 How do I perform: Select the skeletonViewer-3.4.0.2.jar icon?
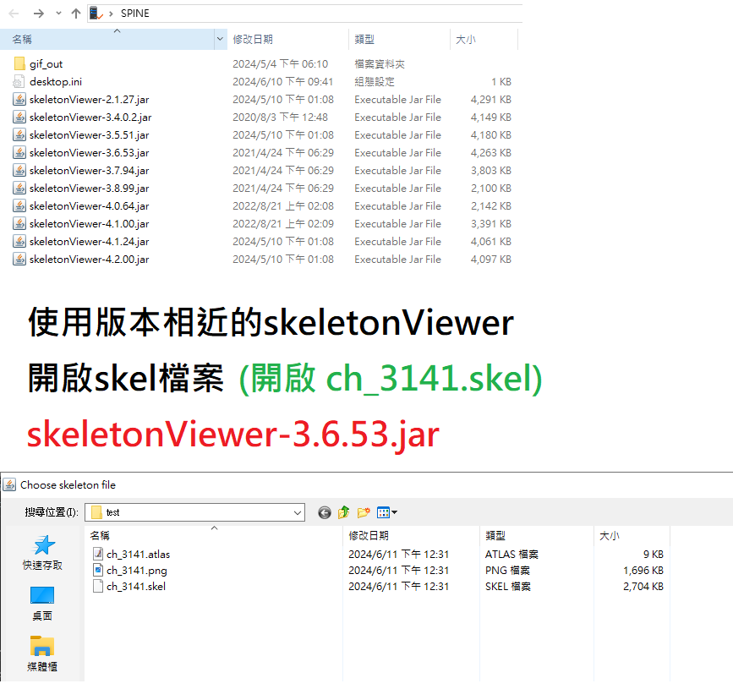19,117
